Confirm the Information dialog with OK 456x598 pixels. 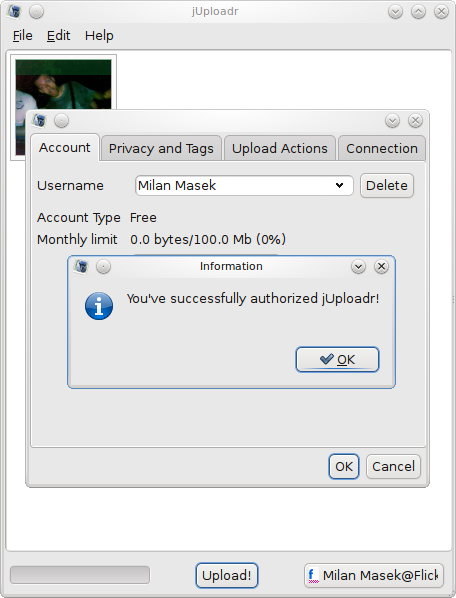337,359
